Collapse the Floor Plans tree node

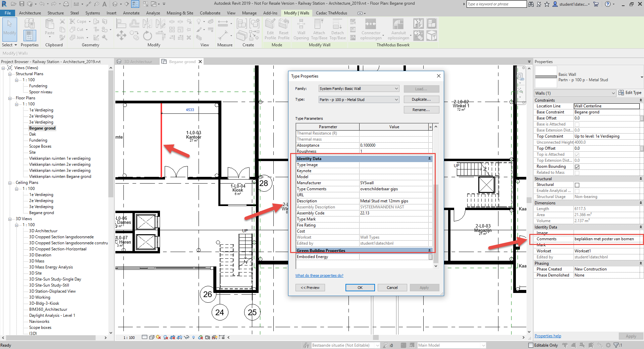pyautogui.click(x=10, y=98)
